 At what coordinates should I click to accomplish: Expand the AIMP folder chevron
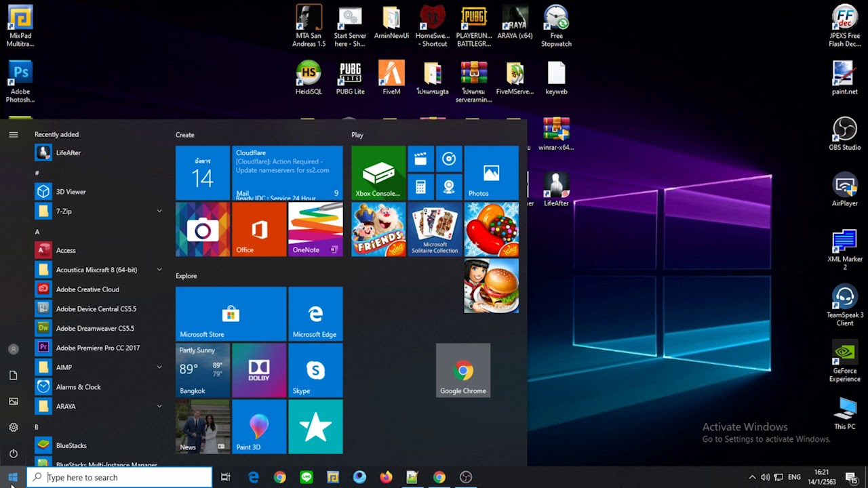[x=159, y=367]
